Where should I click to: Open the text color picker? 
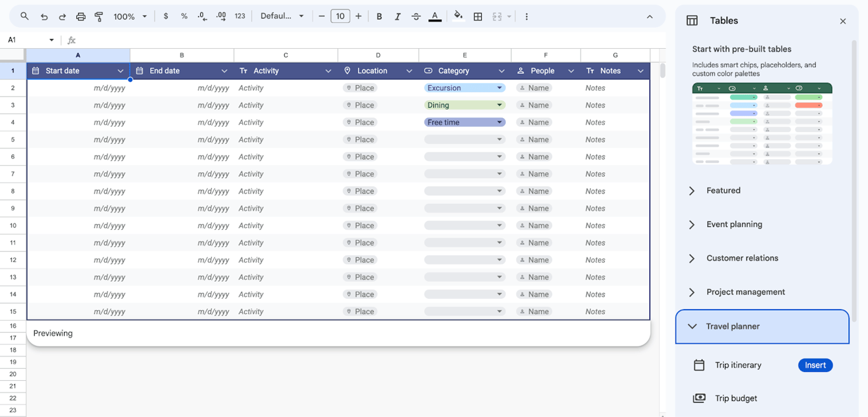[435, 17]
